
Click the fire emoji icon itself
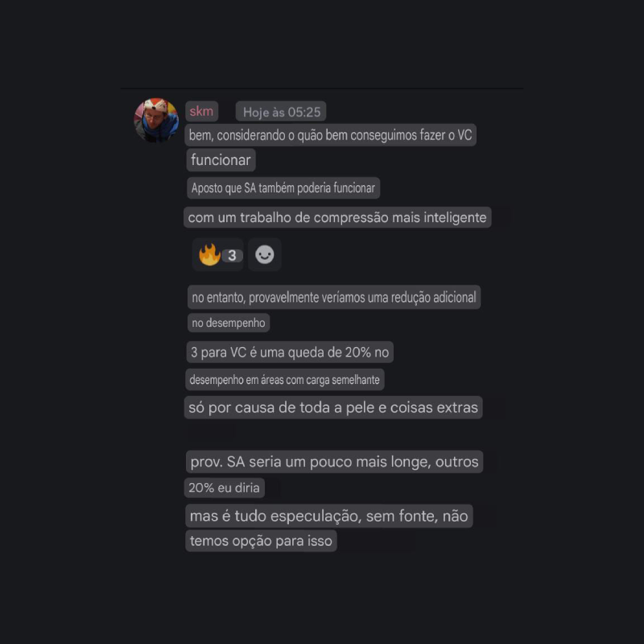[209, 254]
